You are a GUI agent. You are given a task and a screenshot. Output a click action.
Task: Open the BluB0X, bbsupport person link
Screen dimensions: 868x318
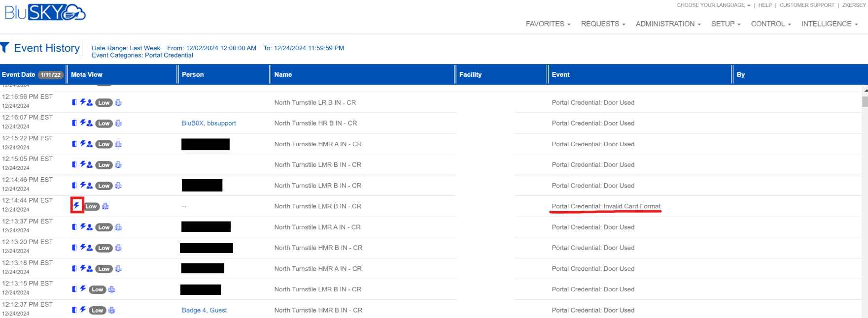tap(208, 123)
